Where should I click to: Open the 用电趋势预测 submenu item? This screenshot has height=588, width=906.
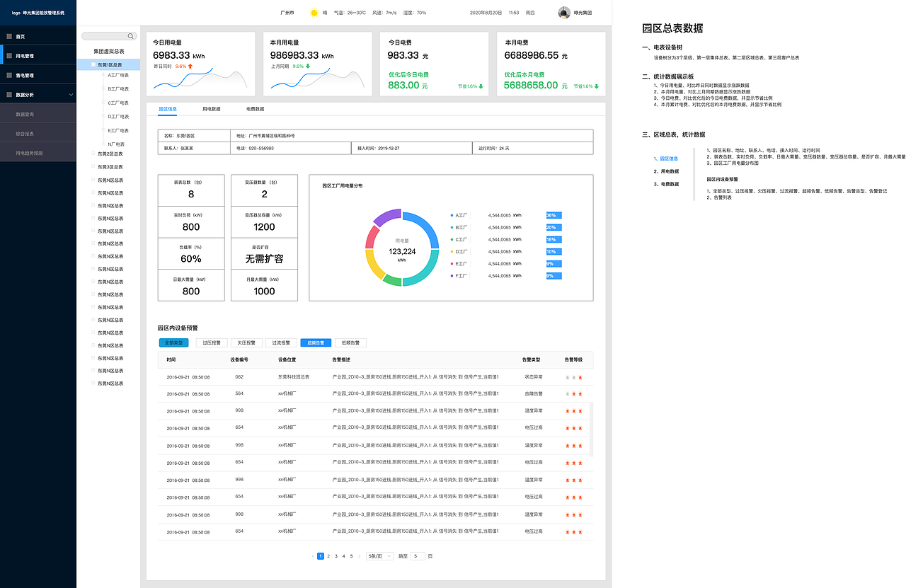coord(38,152)
